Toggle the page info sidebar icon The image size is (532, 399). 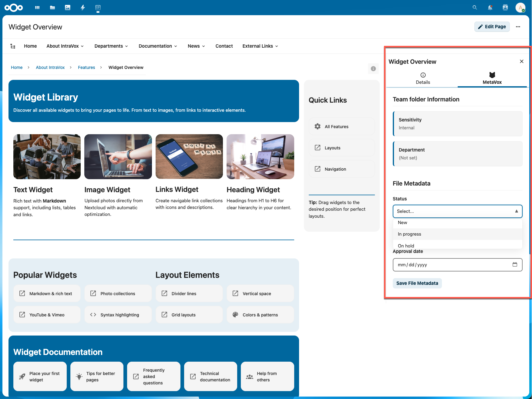tap(373, 69)
